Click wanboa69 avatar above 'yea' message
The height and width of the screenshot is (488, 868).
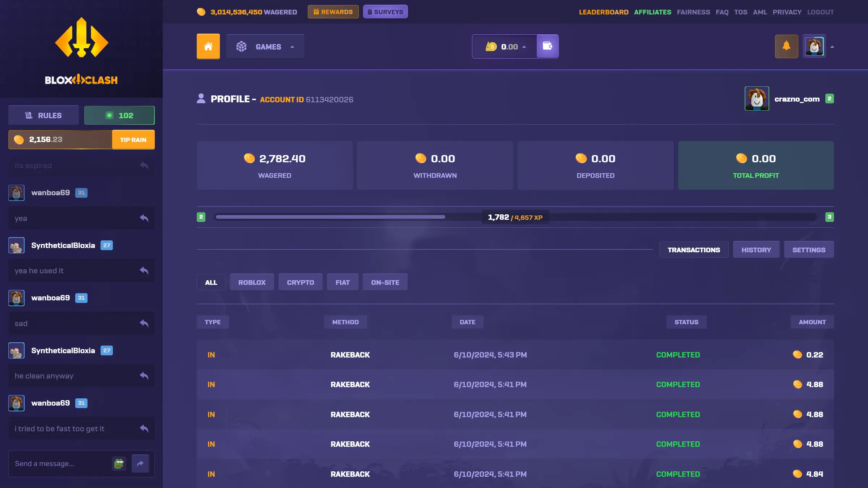coord(16,193)
